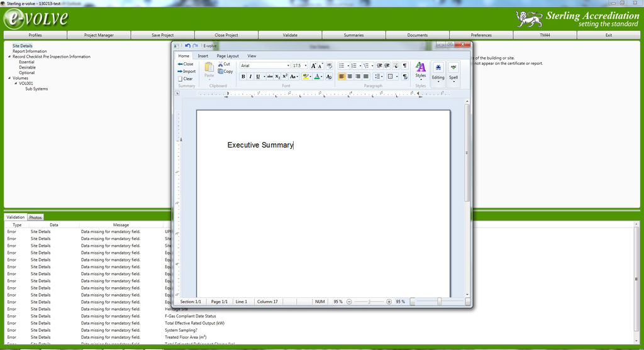Screen dimensions: 644x350
Task: Open the Summaries menu button
Action: 353,35
